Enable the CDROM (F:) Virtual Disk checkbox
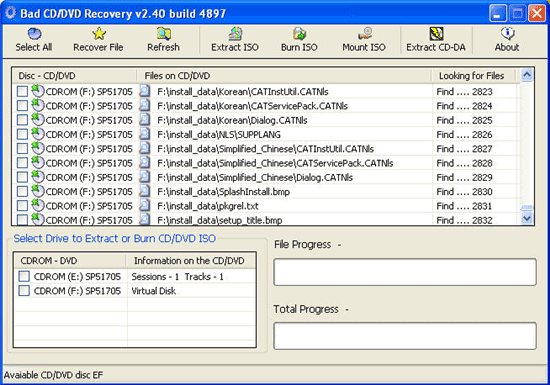The image size is (550, 385). (24, 291)
